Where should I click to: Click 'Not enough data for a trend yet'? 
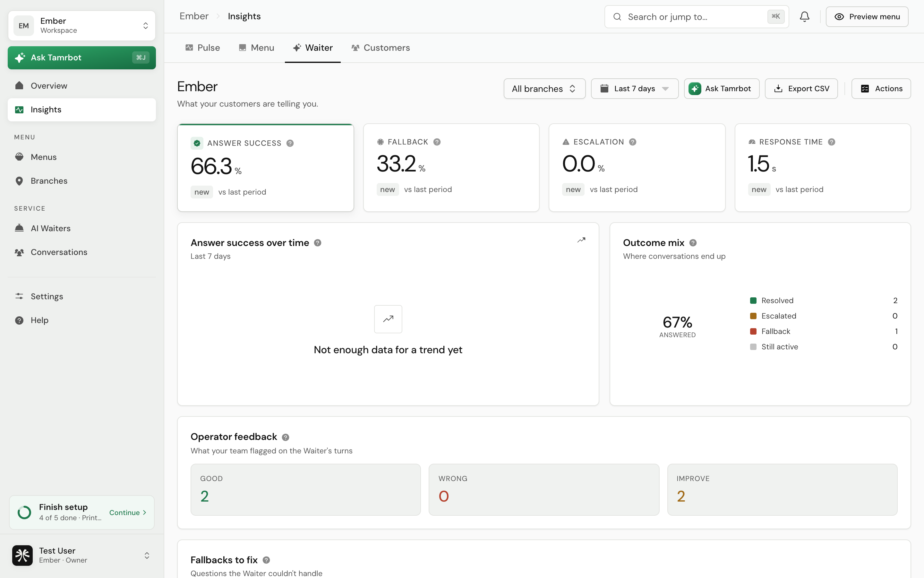pos(388,350)
